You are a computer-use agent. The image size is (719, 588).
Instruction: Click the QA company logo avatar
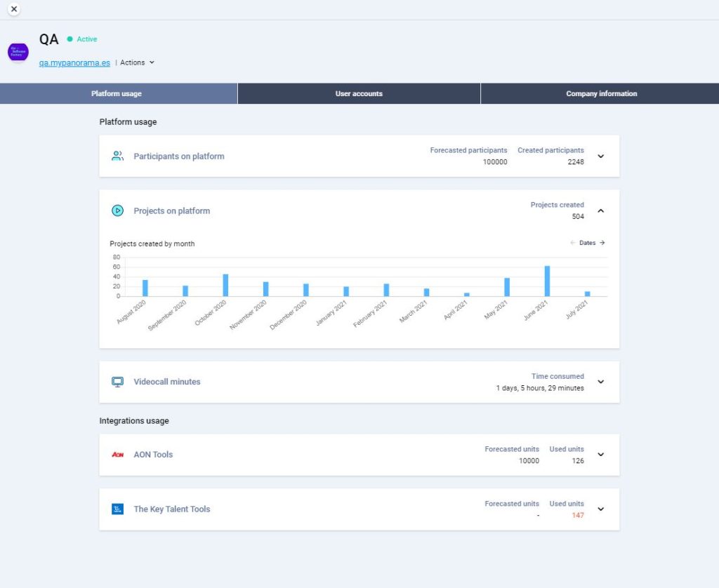point(18,52)
